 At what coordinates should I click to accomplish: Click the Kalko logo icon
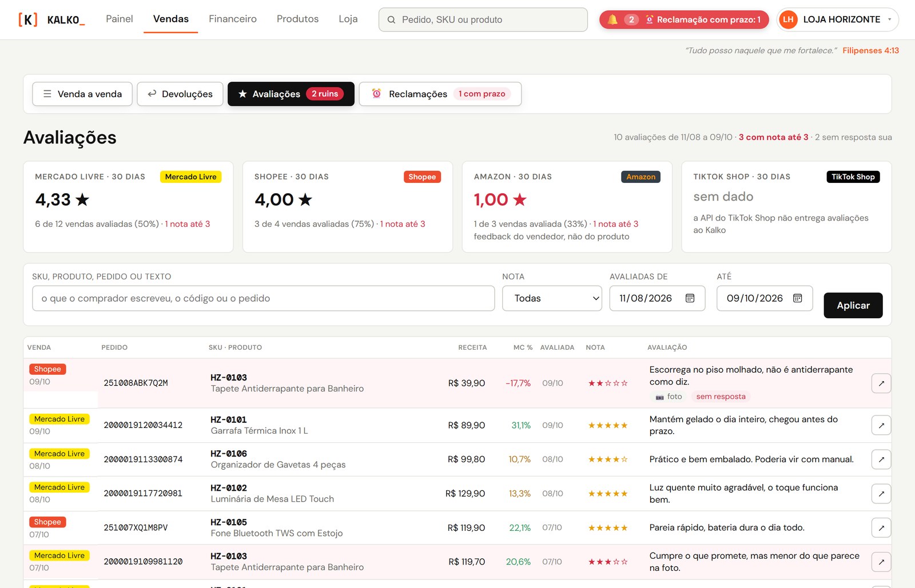click(x=28, y=19)
